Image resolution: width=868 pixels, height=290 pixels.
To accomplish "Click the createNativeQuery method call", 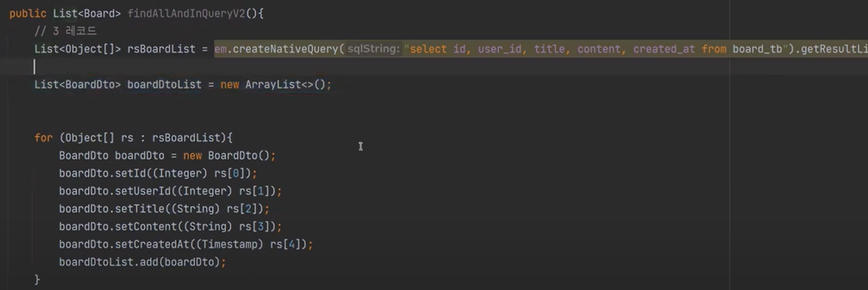I will pyautogui.click(x=285, y=49).
